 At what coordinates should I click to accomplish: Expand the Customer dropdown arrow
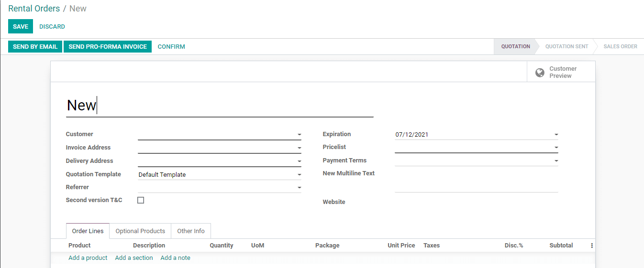pyautogui.click(x=299, y=135)
